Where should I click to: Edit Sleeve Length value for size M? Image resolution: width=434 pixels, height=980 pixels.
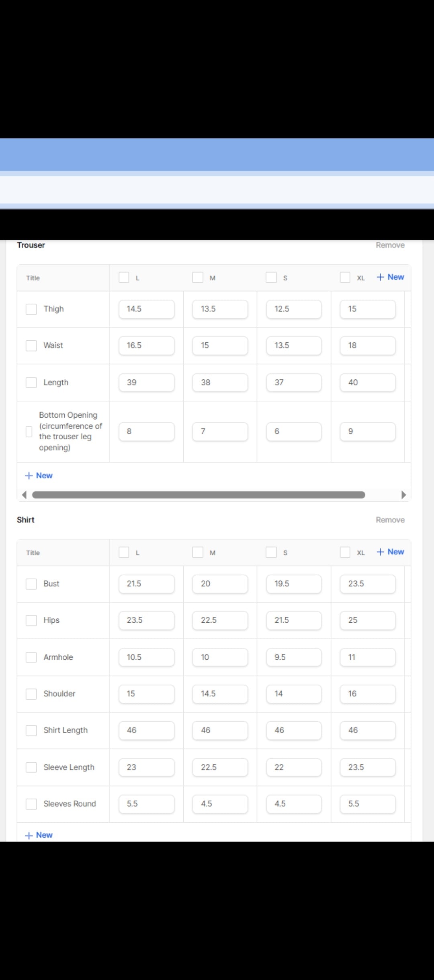point(220,767)
